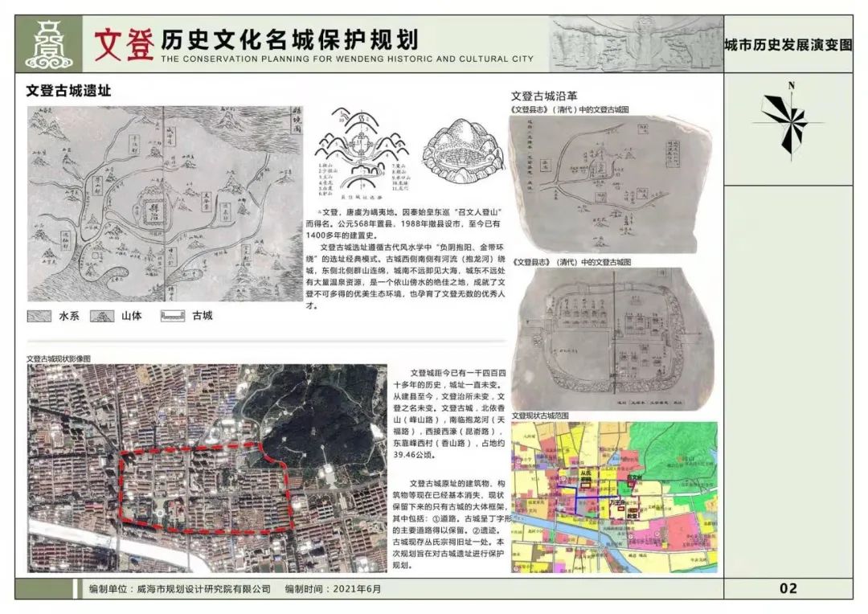
Task: Click the feng shui site selection diagram
Action: coord(360,154)
